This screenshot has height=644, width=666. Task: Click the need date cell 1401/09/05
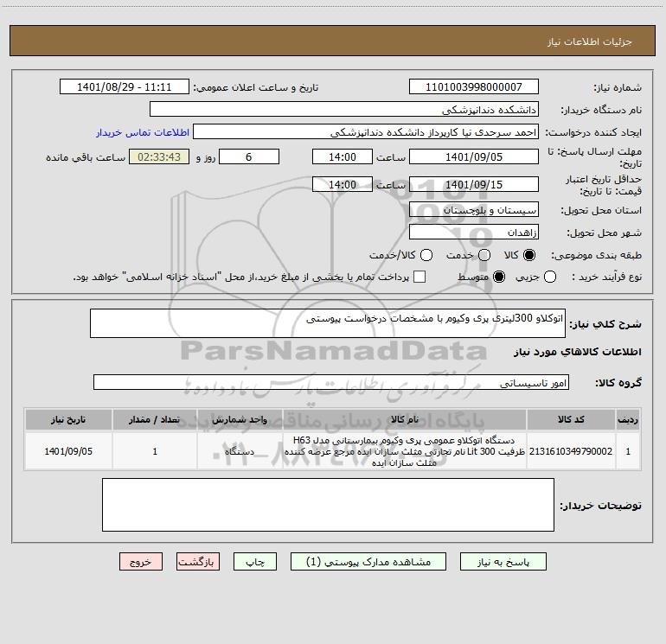click(x=68, y=451)
